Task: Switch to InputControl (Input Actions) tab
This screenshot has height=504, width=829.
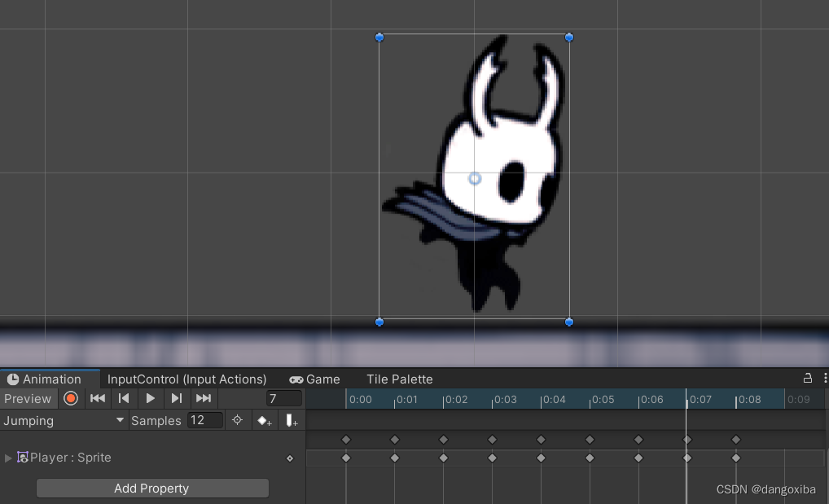Action: (x=186, y=379)
